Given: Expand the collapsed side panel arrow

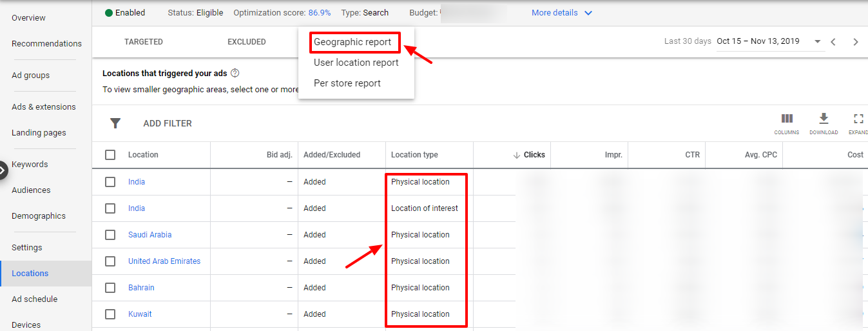Looking at the screenshot, I should coord(3,171).
